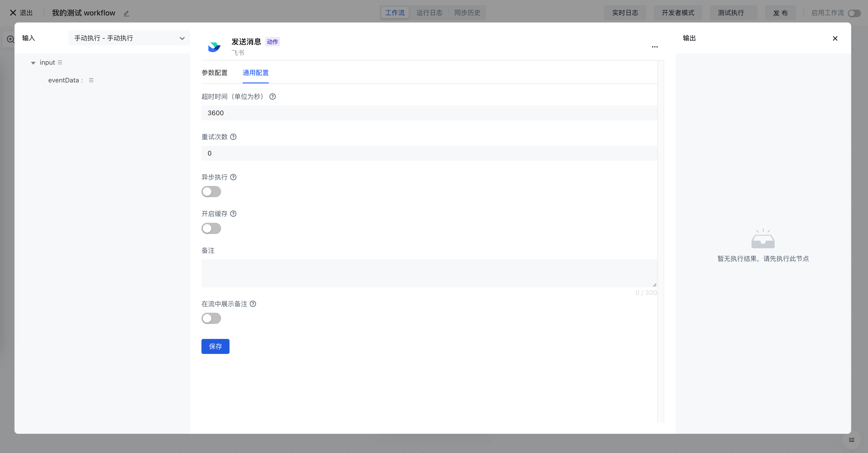This screenshot has width=868, height=453.
Task: Click into the 超时时间 input field
Action: [x=429, y=113]
